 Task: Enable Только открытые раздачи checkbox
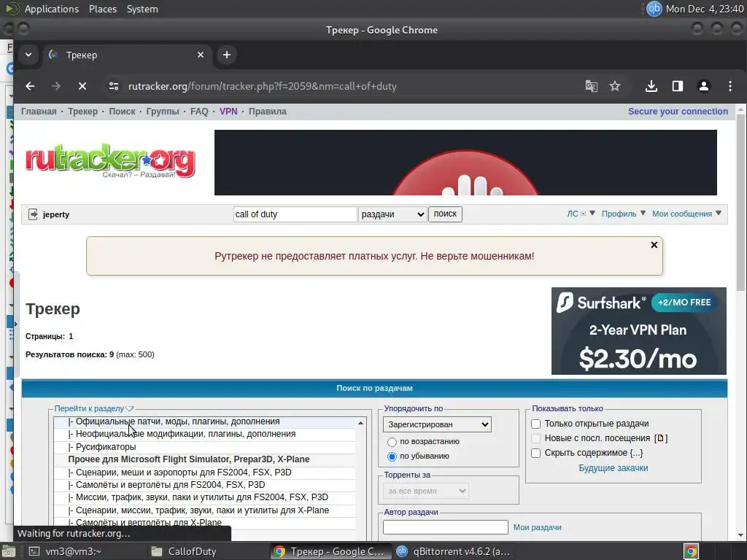click(x=536, y=424)
